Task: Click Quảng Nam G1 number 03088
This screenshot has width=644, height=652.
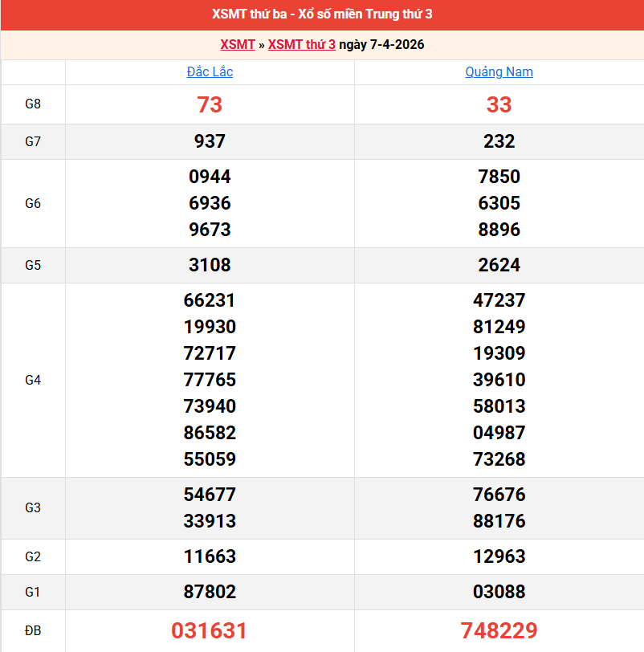Action: [499, 592]
